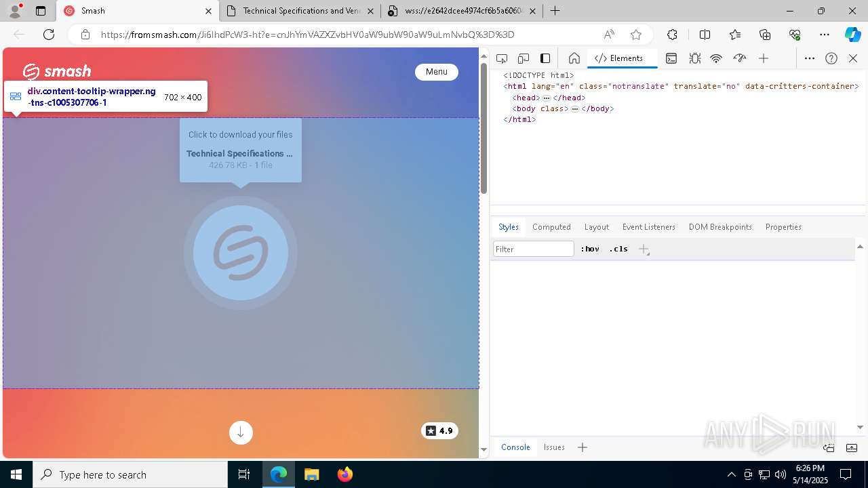Viewport: 868px width, 488px height.
Task: Reload the page
Action: pos(49,35)
